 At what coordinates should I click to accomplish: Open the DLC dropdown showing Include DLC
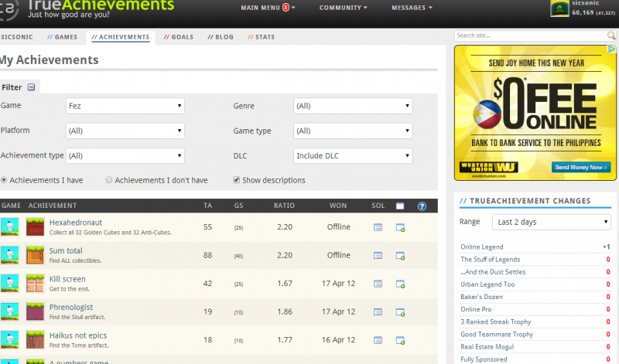click(x=353, y=156)
